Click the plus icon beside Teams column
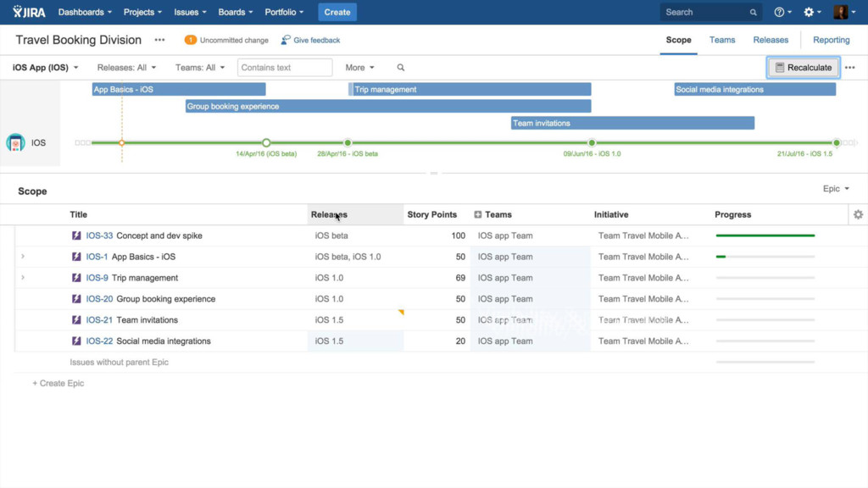Screen dimensions: 868x488 click(478, 214)
